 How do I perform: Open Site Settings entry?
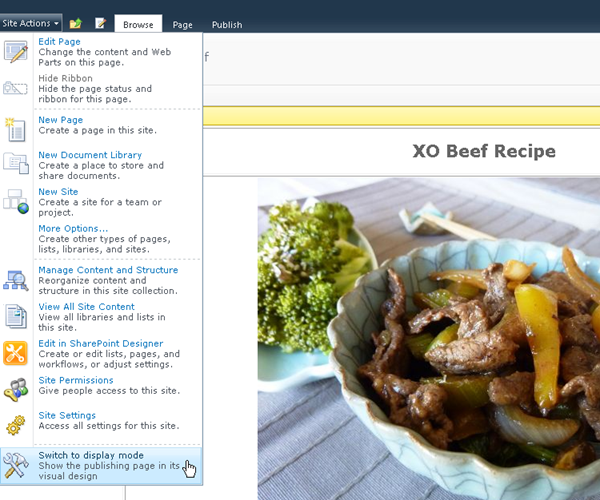coord(101,421)
